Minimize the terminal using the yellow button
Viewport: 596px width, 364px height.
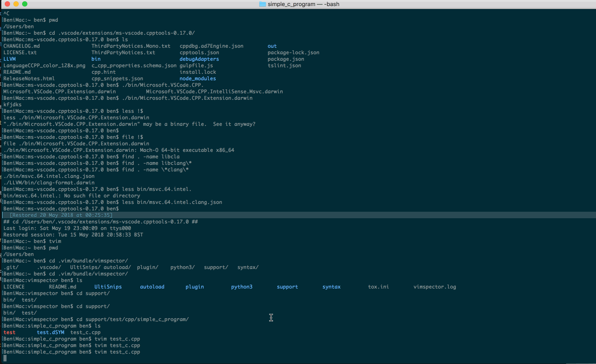(x=16, y=4)
